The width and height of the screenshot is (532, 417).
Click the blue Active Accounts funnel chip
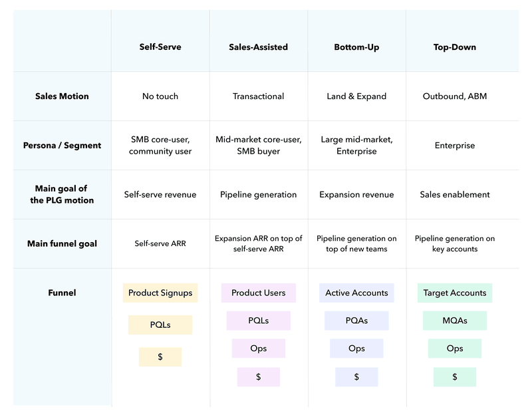[x=356, y=293]
